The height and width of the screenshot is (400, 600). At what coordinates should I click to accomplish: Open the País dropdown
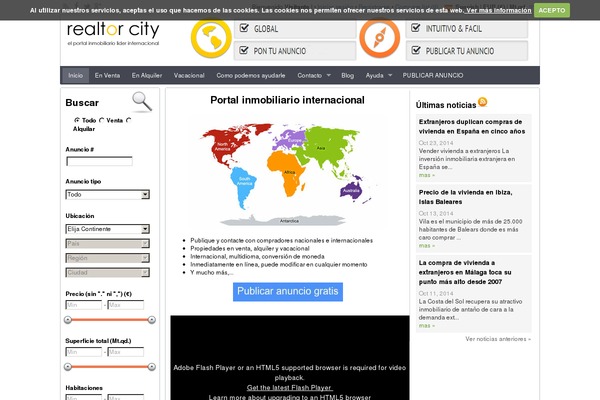(108, 243)
